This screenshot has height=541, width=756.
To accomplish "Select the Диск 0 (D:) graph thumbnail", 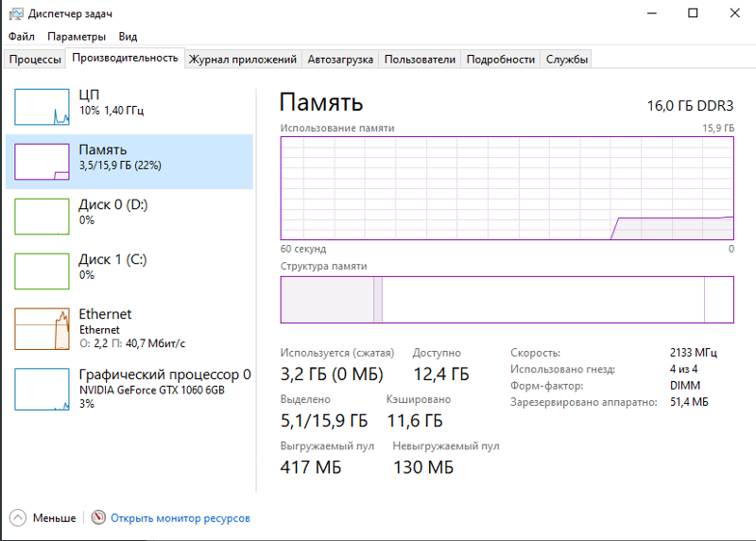I will click(42, 217).
